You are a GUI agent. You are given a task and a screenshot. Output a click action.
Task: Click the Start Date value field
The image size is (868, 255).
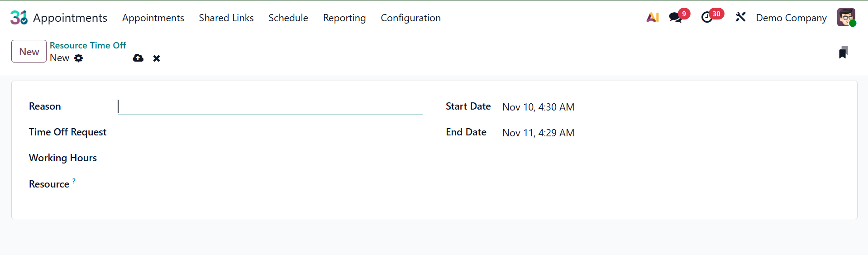pyautogui.click(x=538, y=107)
